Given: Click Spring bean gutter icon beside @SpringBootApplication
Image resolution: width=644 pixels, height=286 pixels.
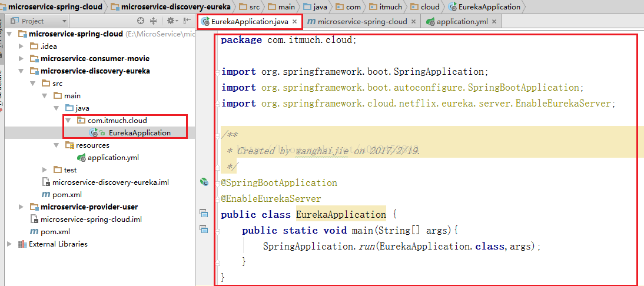Looking at the screenshot, I should point(204,182).
